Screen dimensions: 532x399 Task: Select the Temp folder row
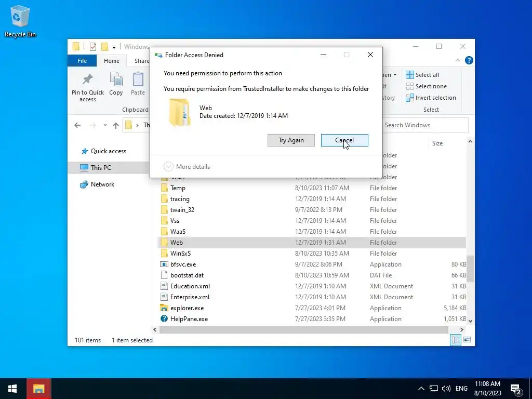pos(312,188)
